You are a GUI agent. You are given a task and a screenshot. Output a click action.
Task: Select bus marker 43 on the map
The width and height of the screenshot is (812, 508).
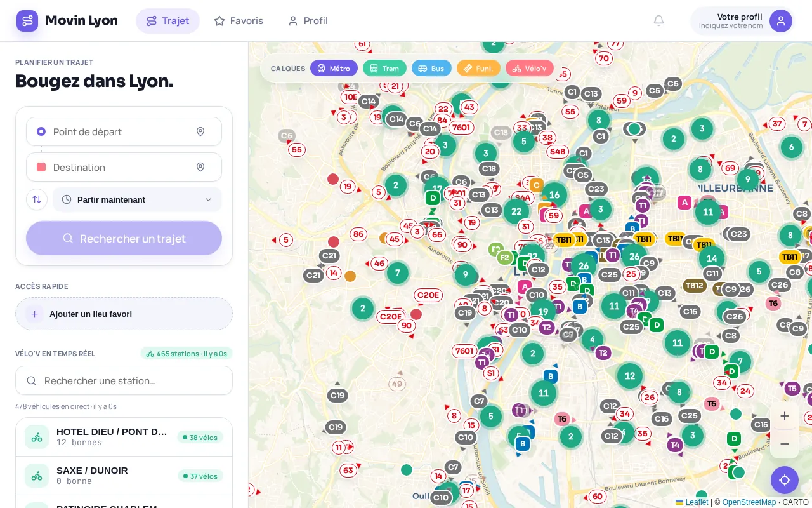[469, 107]
